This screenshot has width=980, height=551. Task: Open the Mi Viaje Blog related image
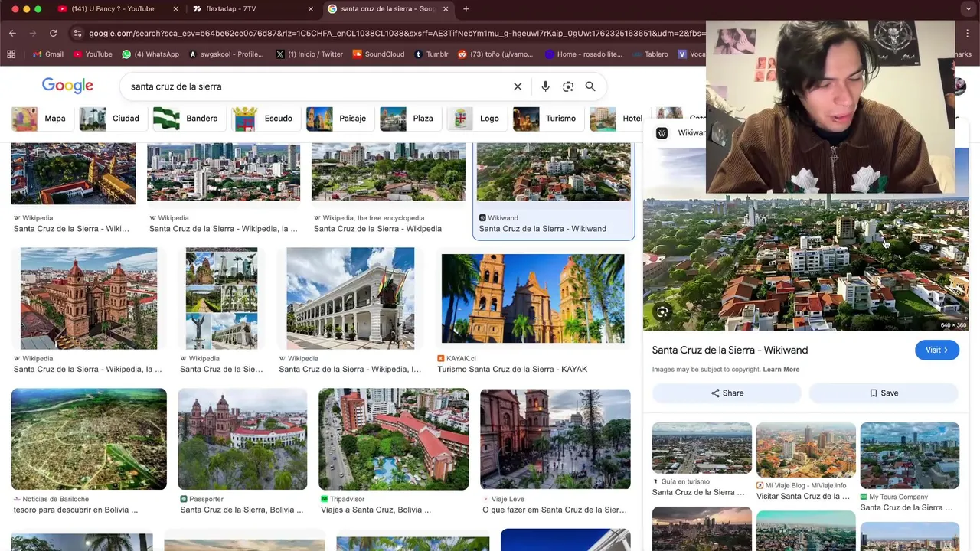point(805,449)
